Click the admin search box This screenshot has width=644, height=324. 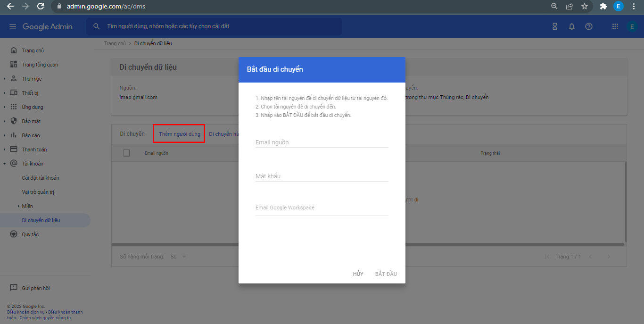tap(214, 26)
